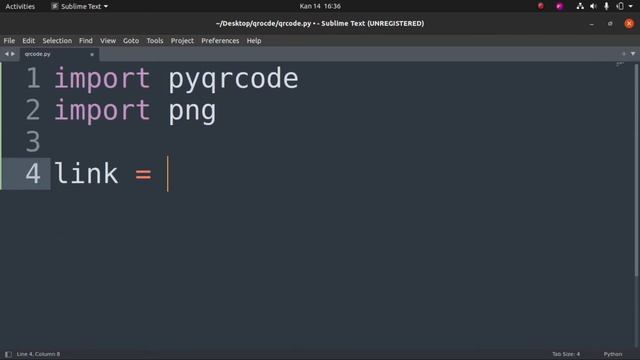This screenshot has width=640, height=360.
Task: Open the volume speaker icon
Action: tap(593, 6)
